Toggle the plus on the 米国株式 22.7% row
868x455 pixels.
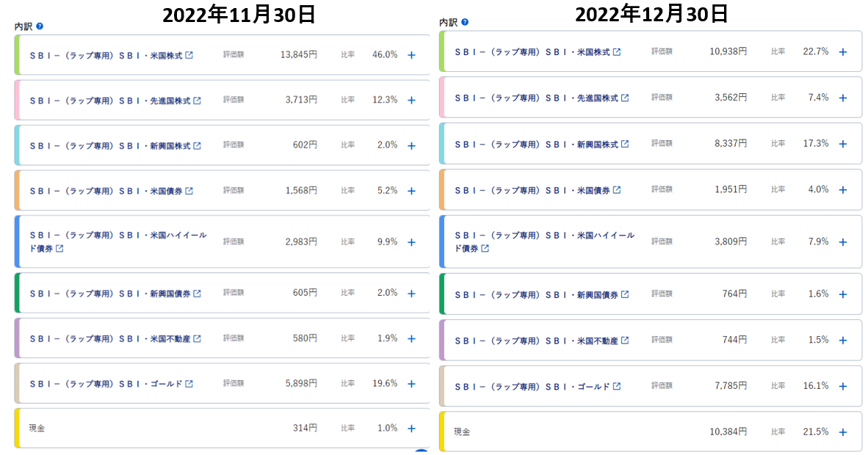coord(842,52)
